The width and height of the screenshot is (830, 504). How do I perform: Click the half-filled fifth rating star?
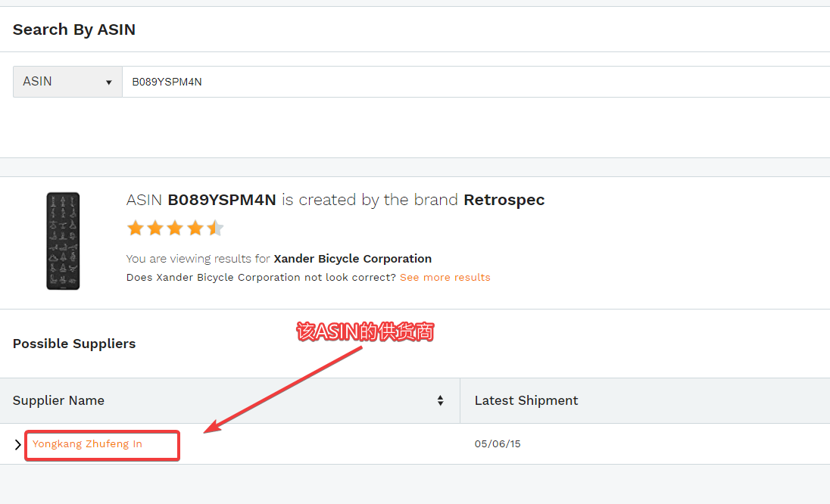pyautogui.click(x=216, y=228)
